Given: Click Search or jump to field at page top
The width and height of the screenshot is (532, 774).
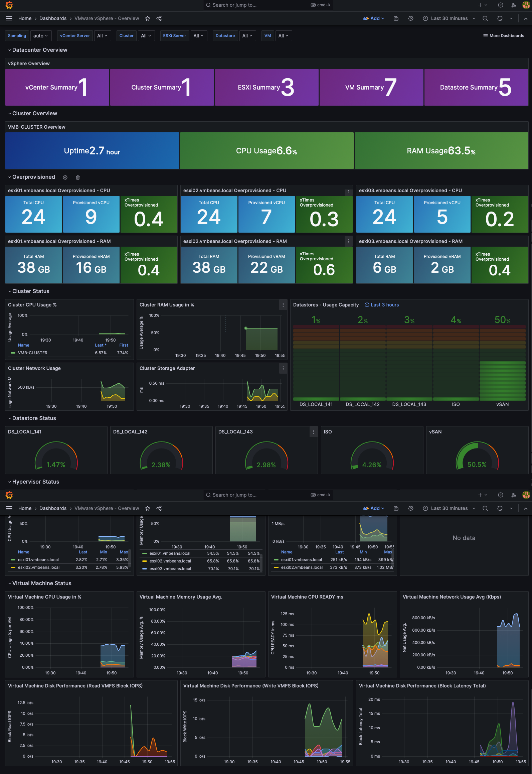Looking at the screenshot, I should (x=268, y=5).
